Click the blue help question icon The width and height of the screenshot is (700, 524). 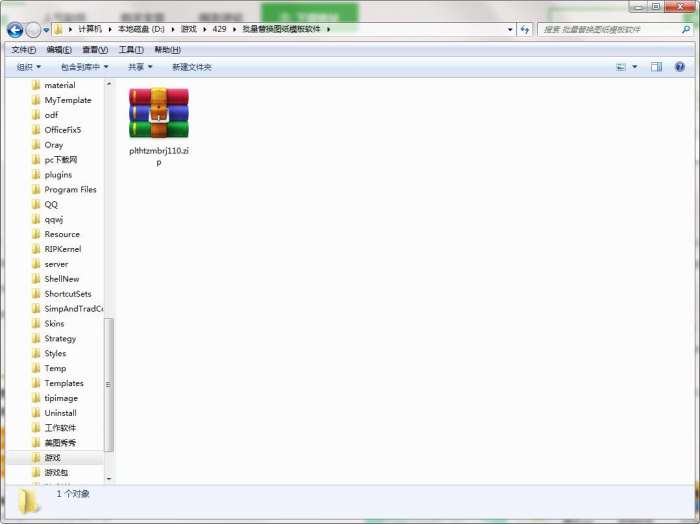tap(679, 67)
